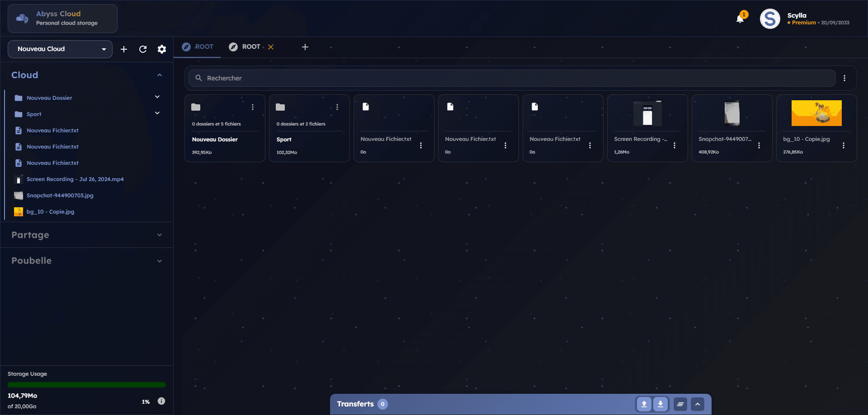Screen dimensions: 868x415
Task: Open Snapchat image card options menu
Action: (759, 145)
